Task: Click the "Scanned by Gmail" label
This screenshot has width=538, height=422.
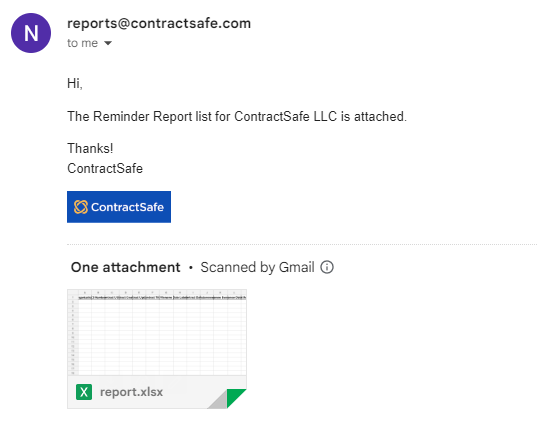Action: (257, 267)
